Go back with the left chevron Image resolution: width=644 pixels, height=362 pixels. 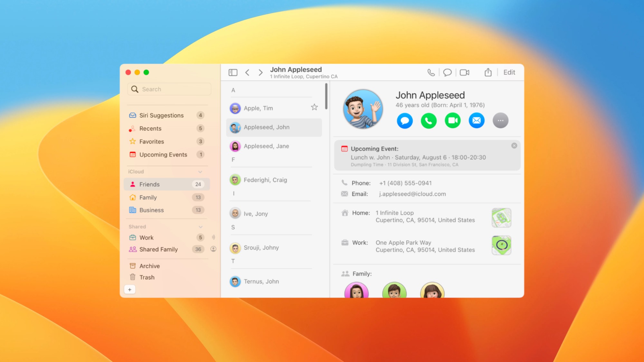coord(247,72)
